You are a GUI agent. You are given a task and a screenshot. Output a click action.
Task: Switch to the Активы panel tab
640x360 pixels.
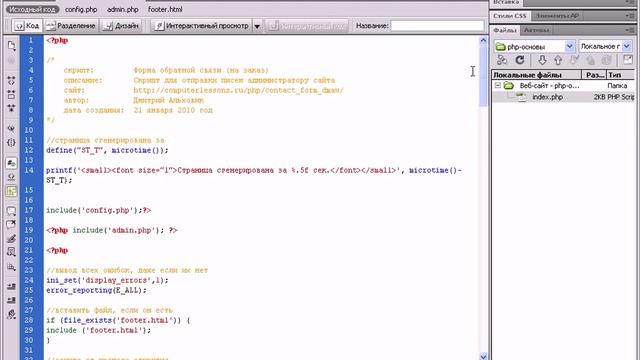[x=536, y=30]
